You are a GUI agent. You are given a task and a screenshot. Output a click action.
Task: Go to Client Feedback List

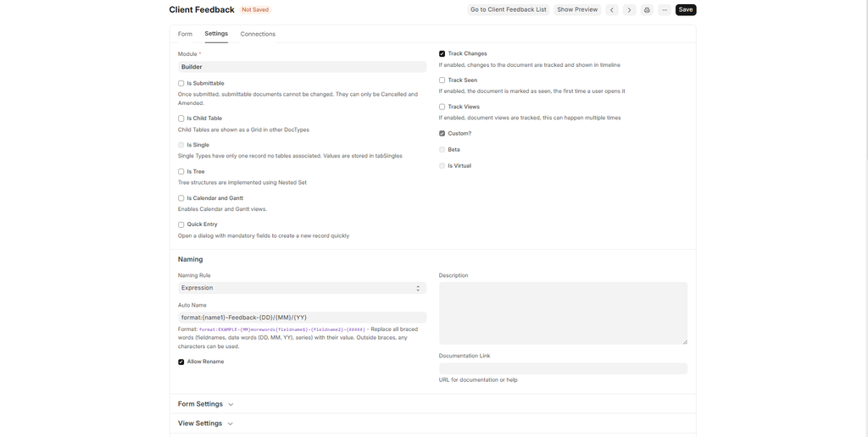[x=509, y=10]
